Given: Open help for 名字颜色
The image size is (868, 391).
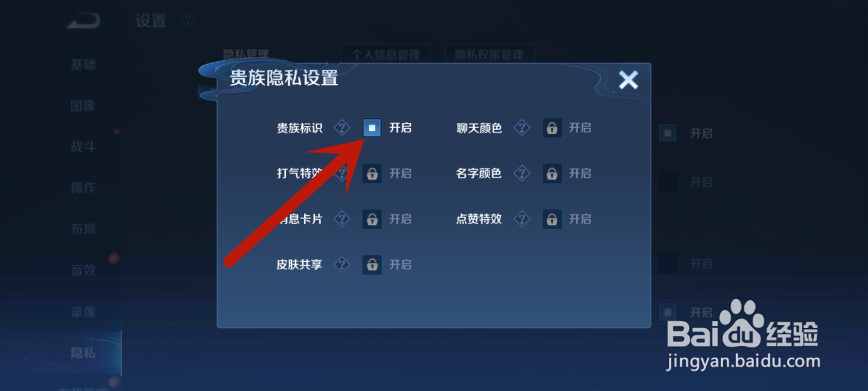Looking at the screenshot, I should click(522, 173).
